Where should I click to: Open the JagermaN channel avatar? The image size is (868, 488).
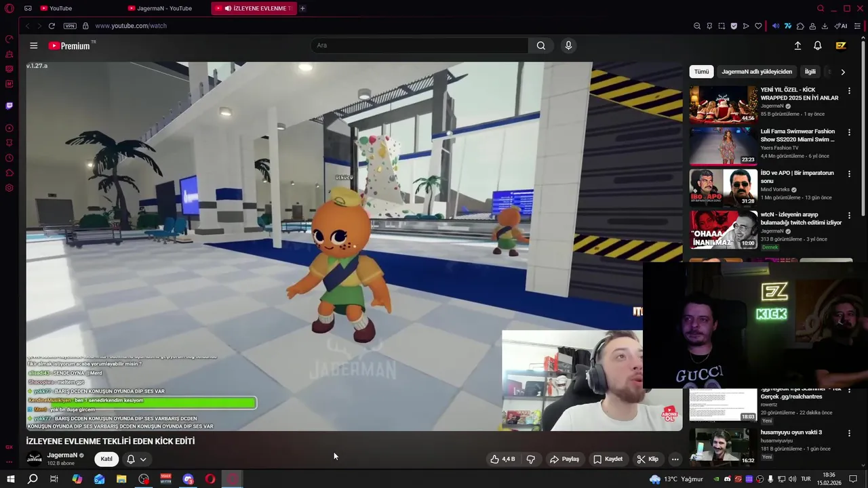click(34, 459)
